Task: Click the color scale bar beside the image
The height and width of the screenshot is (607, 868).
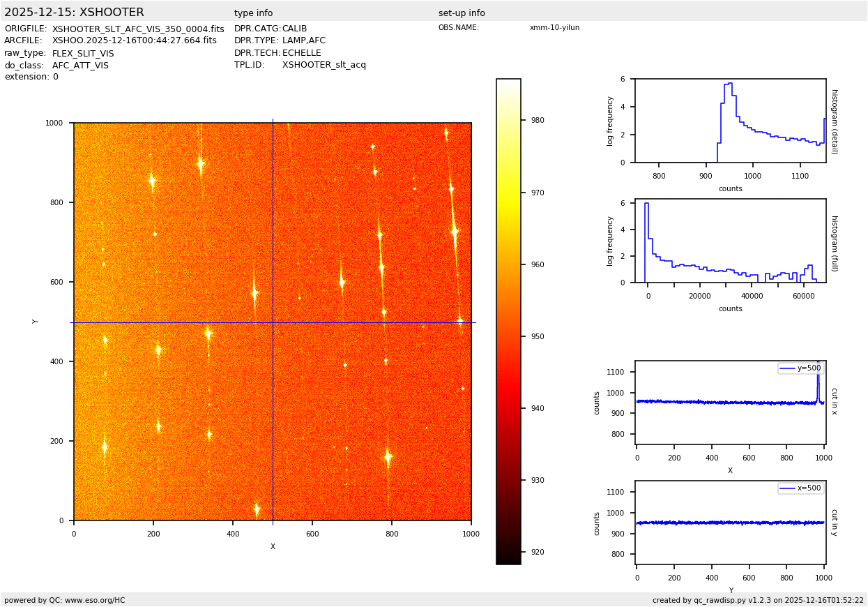Action: tap(508, 321)
